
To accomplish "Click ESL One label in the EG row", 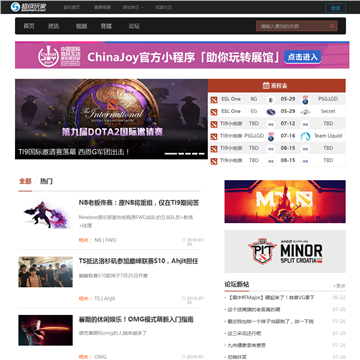I will point(231,111).
